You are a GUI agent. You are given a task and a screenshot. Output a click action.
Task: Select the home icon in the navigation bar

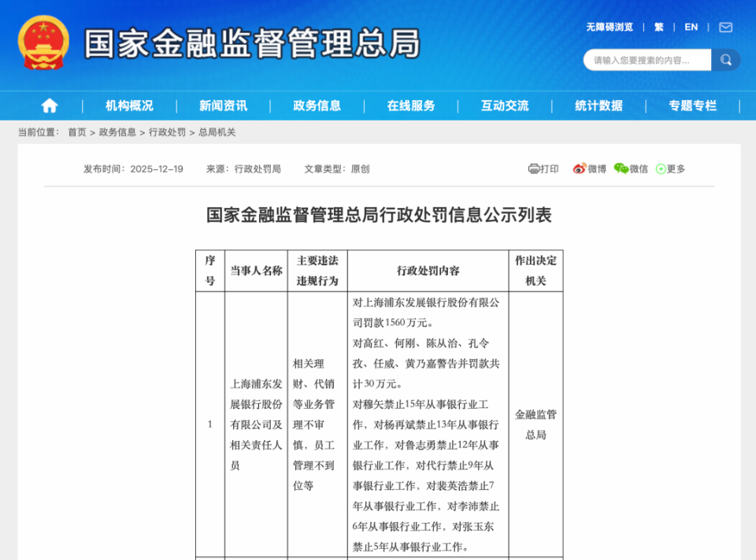pyautogui.click(x=49, y=105)
